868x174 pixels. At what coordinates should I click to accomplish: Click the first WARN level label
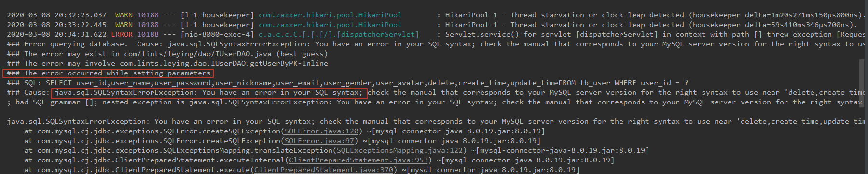tap(124, 15)
